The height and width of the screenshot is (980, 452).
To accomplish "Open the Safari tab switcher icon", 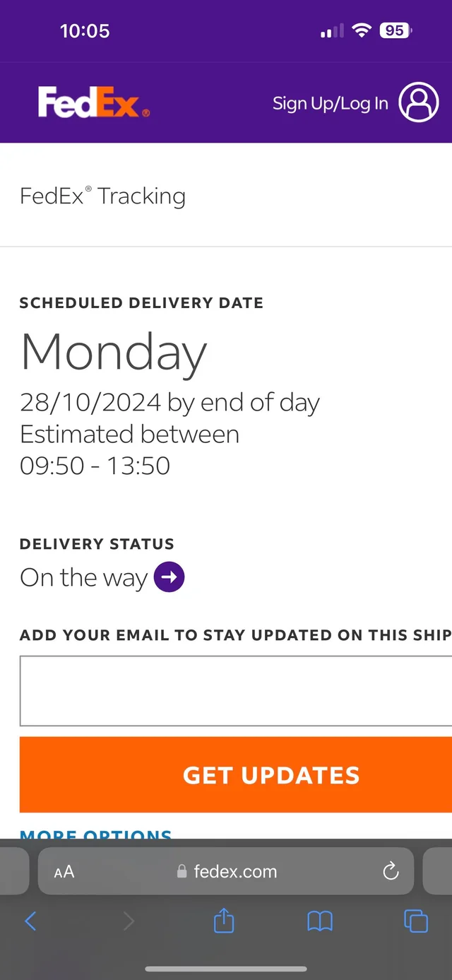I will click(x=415, y=921).
